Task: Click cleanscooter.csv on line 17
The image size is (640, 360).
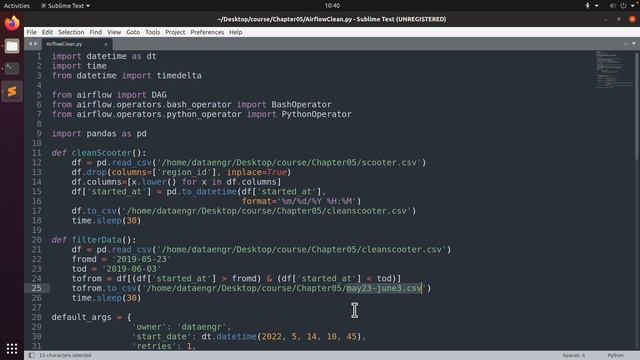Action: point(369,211)
